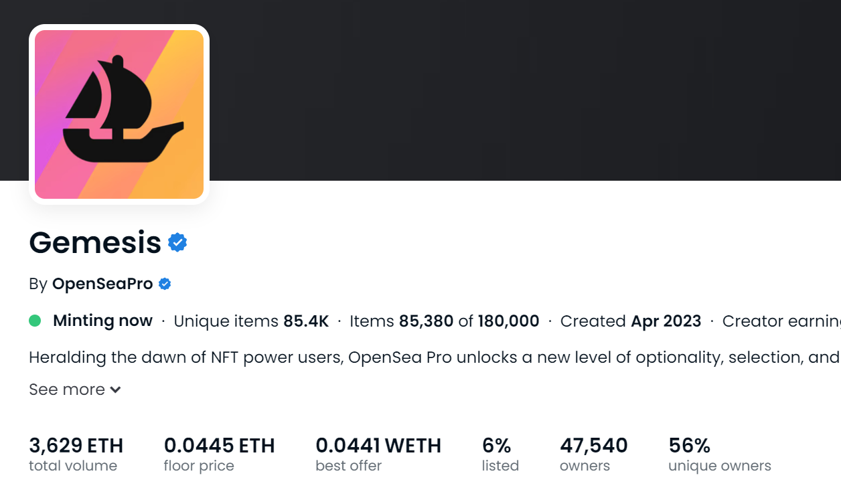This screenshot has width=841, height=504.
Task: Click the Creator earnings info text
Action: [781, 321]
